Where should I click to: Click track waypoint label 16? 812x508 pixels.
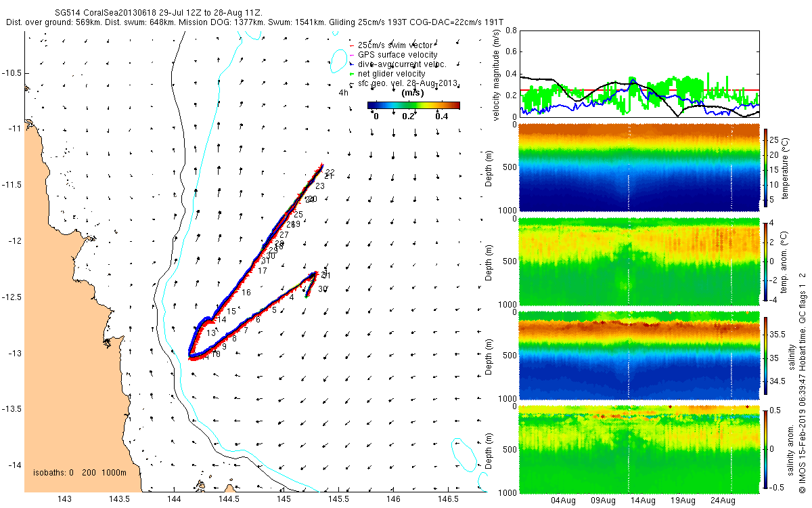(246, 293)
